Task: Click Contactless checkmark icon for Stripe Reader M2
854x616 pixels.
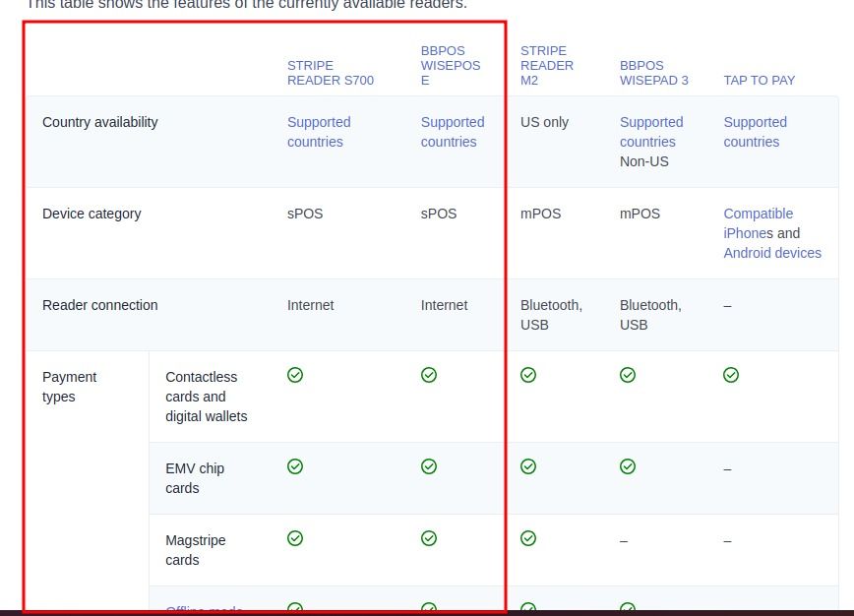Action: (x=528, y=375)
